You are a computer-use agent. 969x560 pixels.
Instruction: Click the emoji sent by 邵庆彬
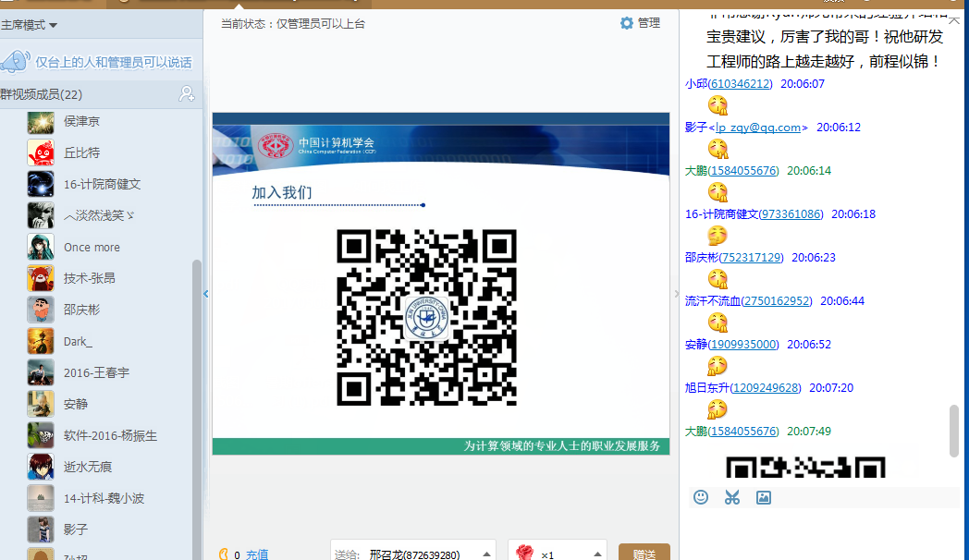click(x=718, y=279)
